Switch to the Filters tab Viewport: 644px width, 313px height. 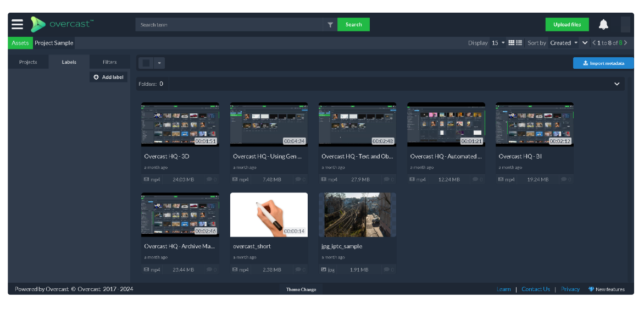109,62
